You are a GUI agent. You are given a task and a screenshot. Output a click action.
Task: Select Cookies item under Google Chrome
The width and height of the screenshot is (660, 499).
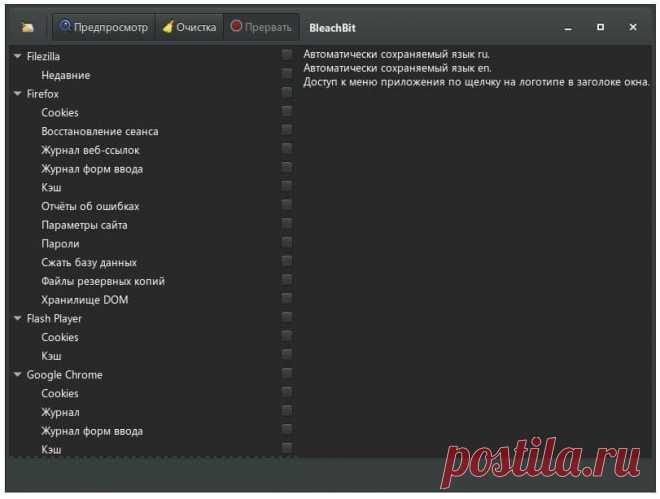pyautogui.click(x=60, y=393)
